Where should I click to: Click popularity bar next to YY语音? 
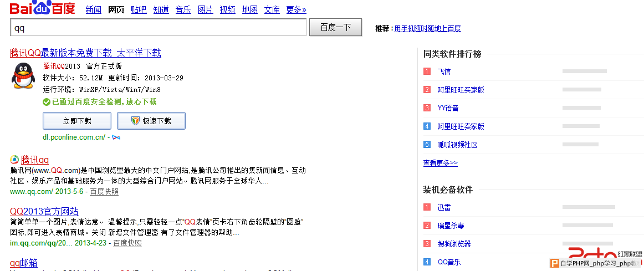click(x=581, y=108)
